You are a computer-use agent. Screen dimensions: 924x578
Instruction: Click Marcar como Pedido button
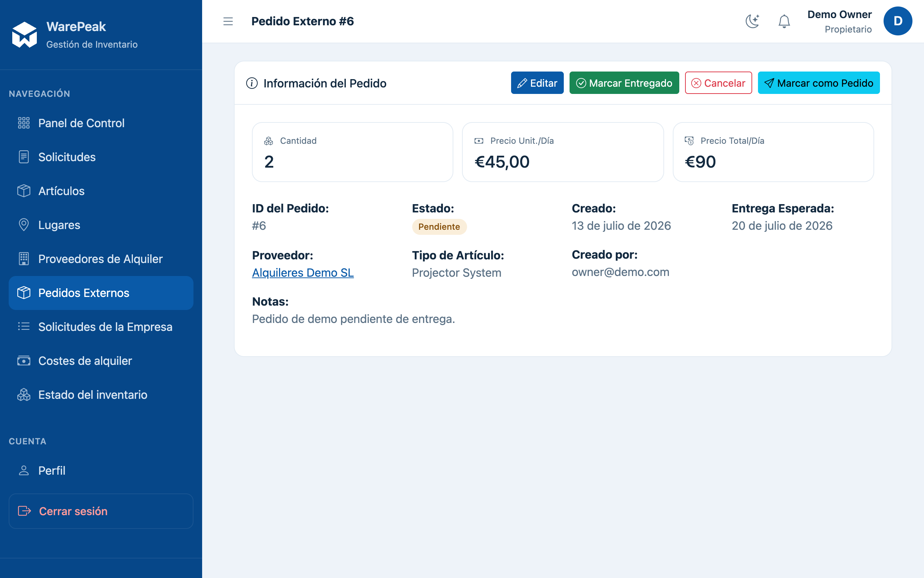(819, 83)
